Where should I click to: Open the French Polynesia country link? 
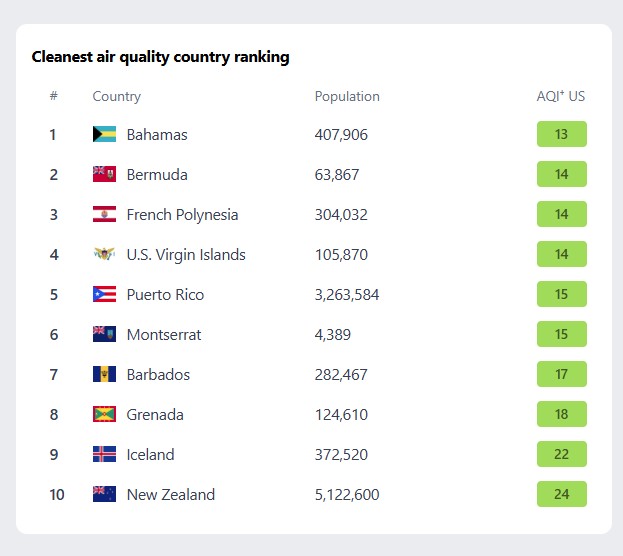[182, 215]
